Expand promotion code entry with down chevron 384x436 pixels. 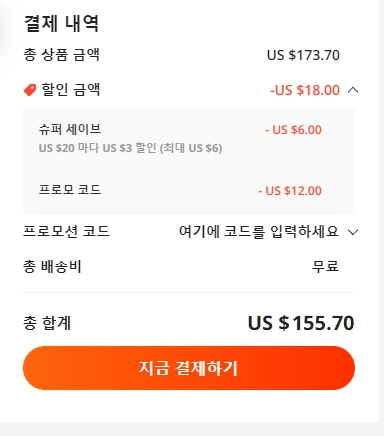[x=353, y=232]
